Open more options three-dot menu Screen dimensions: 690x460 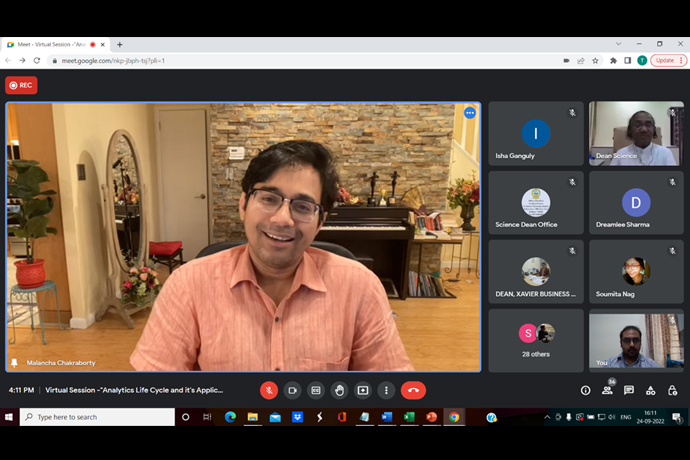(x=387, y=390)
